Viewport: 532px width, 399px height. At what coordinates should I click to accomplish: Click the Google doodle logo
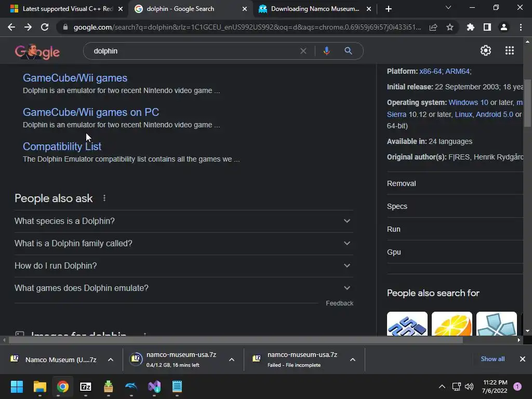tap(37, 51)
